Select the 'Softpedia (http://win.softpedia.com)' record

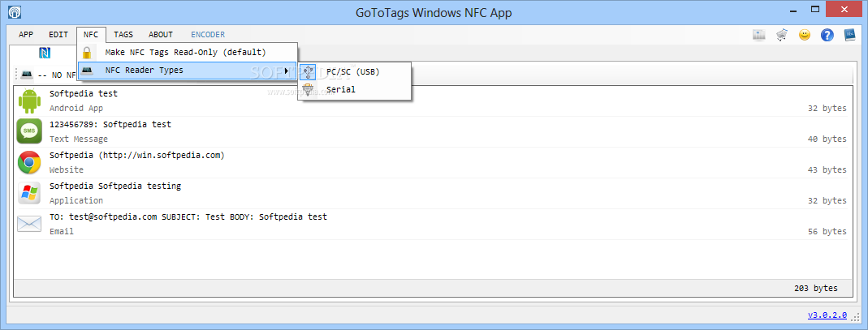coord(136,156)
